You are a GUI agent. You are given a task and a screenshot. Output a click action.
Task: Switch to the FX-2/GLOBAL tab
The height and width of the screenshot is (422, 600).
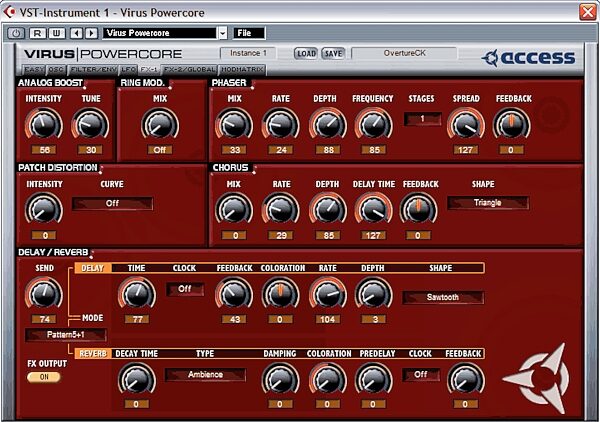click(189, 70)
